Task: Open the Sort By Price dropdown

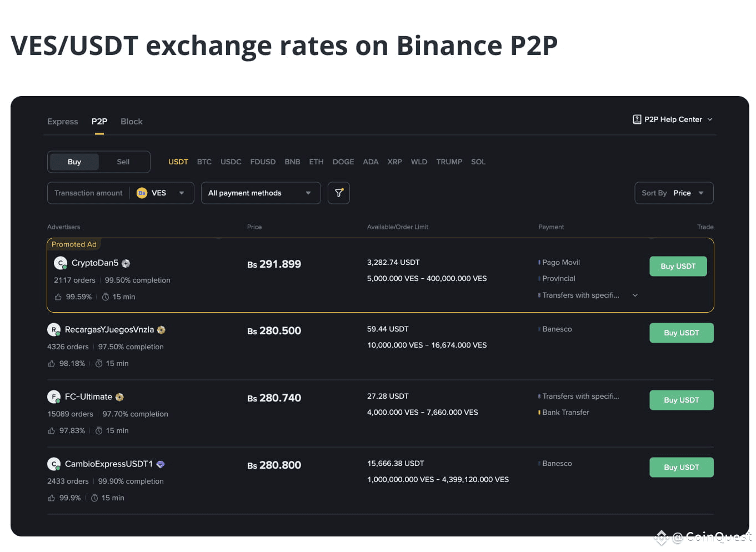Action: coord(673,193)
